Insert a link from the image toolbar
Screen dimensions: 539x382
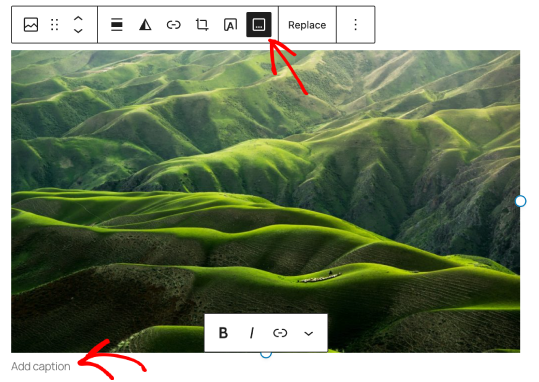pyautogui.click(x=174, y=25)
